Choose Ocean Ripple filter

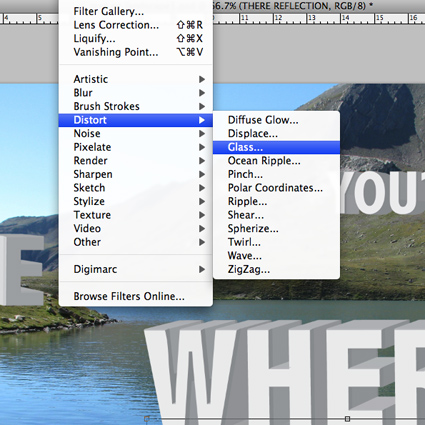pos(276,161)
